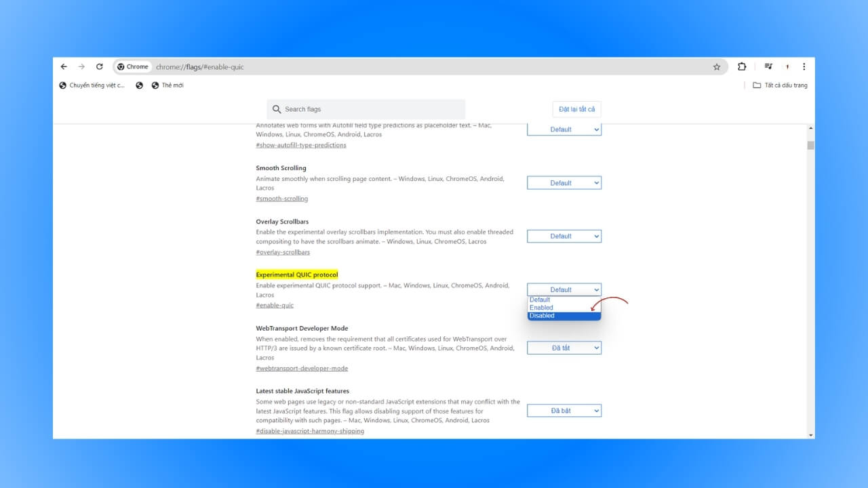Open the Smooth Scrolling Default dropdown
Viewport: 868px width, 488px height.
(564, 183)
